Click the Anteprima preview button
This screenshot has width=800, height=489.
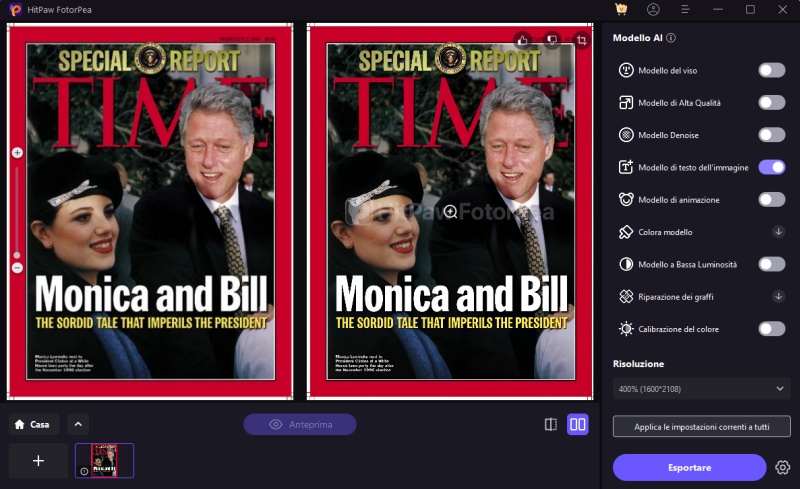(x=299, y=424)
